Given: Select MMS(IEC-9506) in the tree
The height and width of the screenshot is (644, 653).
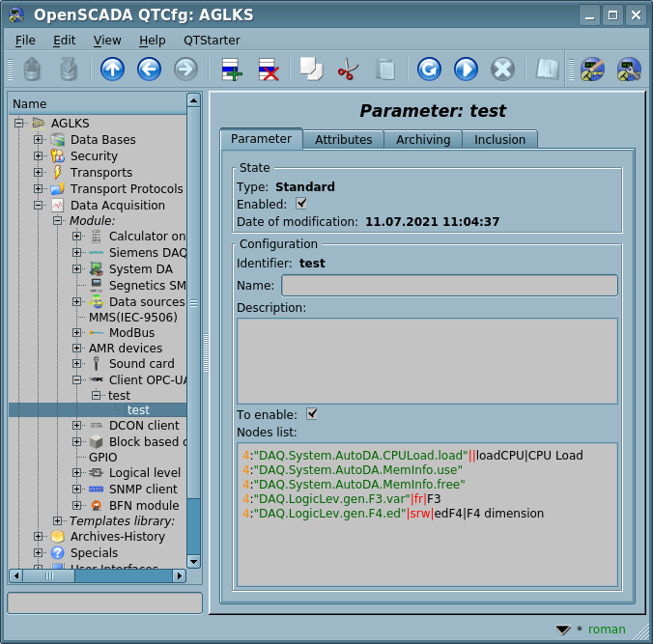Looking at the screenshot, I should pyautogui.click(x=133, y=318).
